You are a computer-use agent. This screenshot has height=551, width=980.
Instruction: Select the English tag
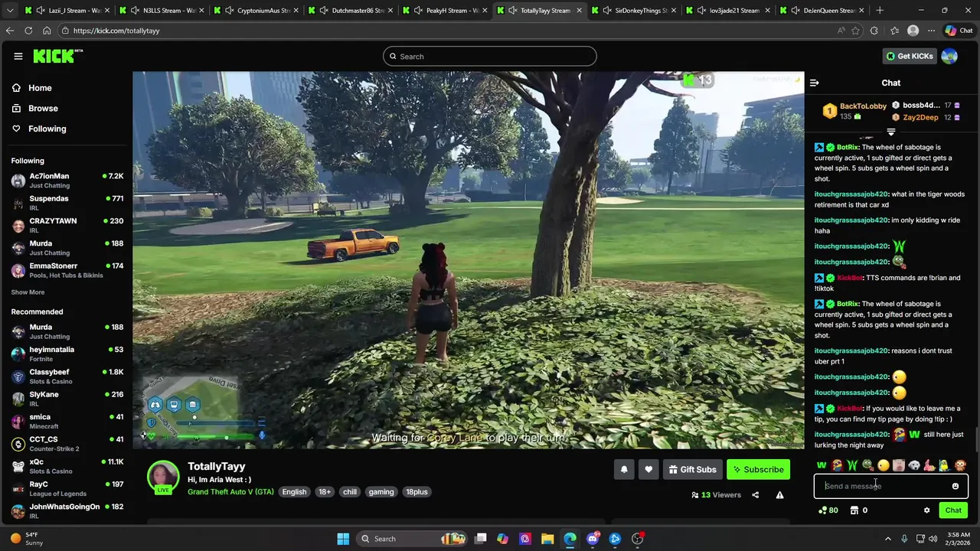coord(294,492)
